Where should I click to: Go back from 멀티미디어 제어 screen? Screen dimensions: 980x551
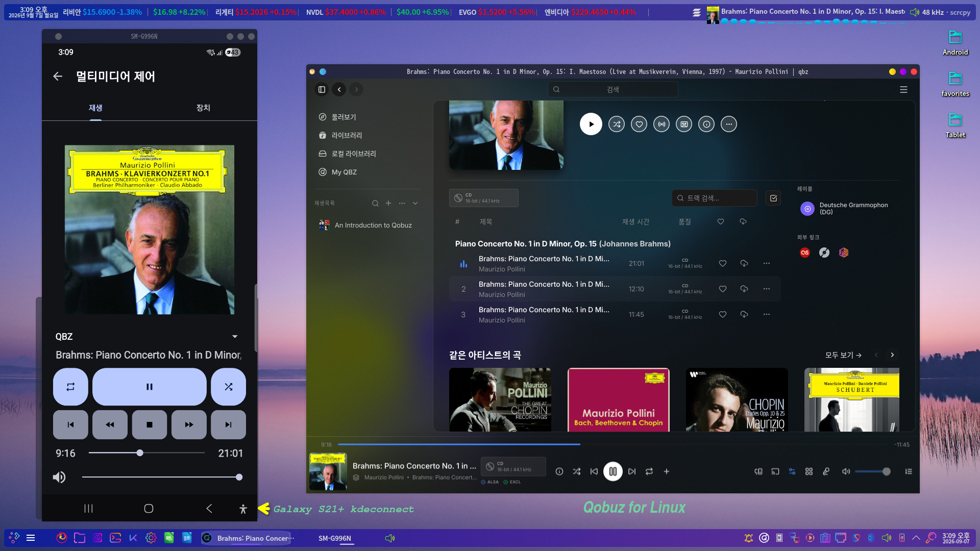[x=58, y=77]
